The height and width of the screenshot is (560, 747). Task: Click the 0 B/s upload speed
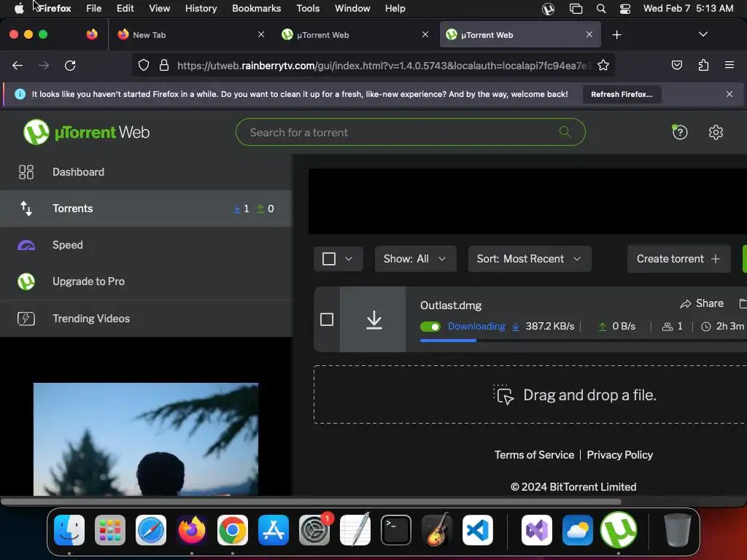pyautogui.click(x=624, y=326)
